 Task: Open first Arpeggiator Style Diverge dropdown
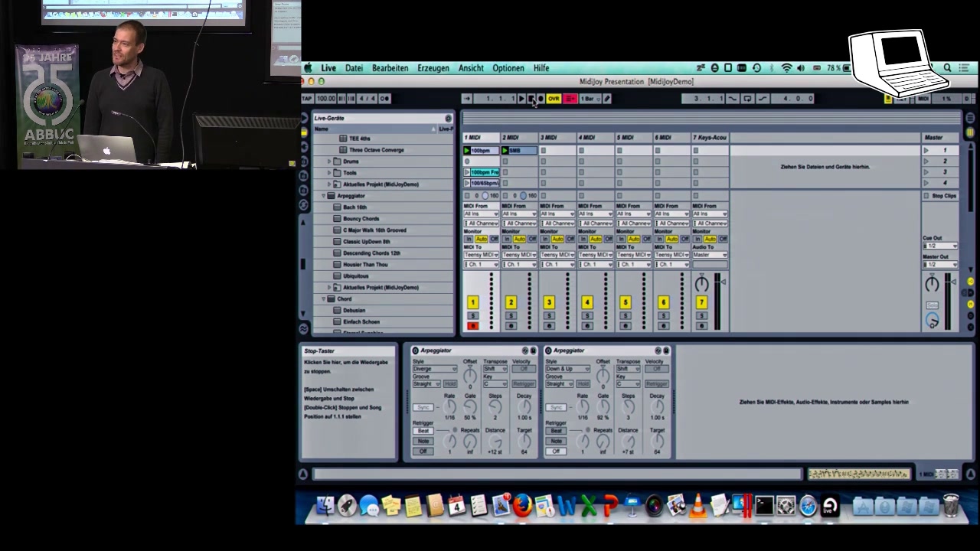coord(435,369)
